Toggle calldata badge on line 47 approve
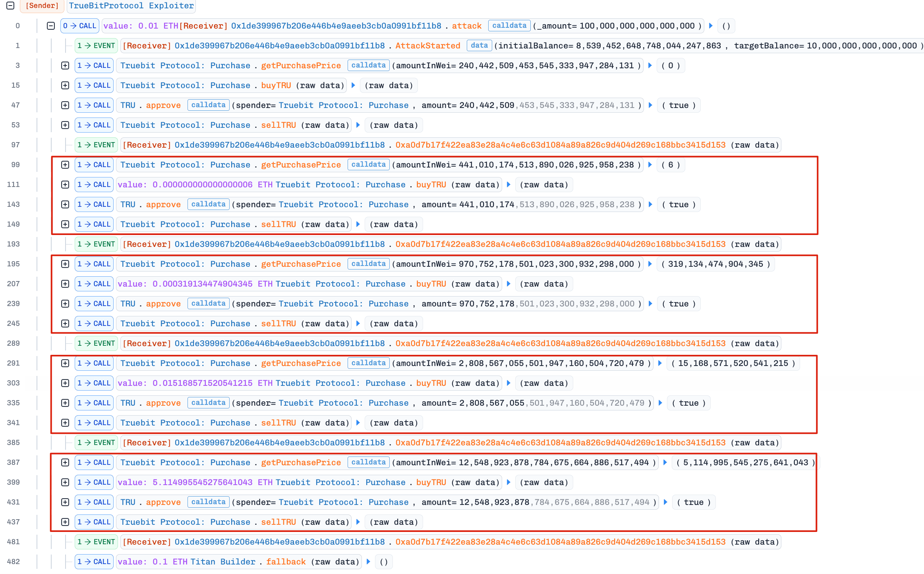 208,105
